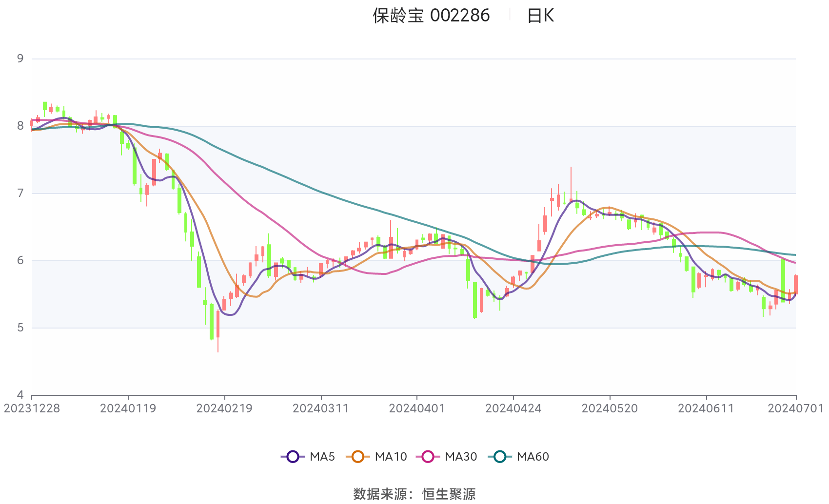Click the chart title 保龄宝 002286
The image size is (829, 504).
point(431,16)
